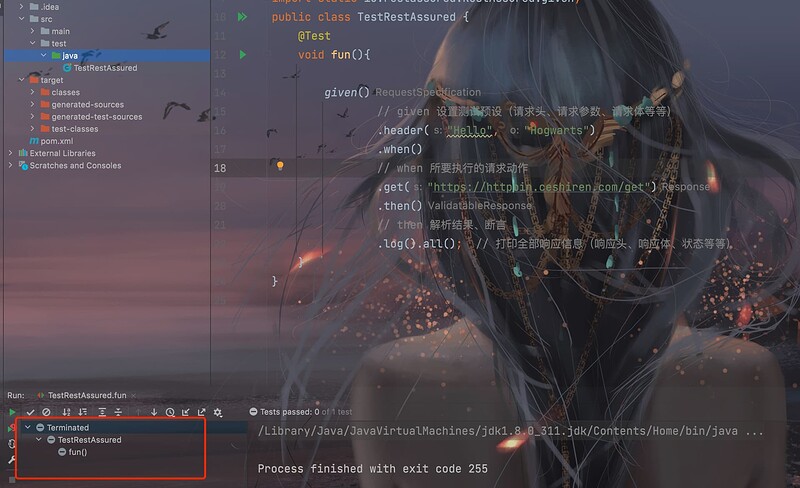
Task: Select fun() in test results tree
Action: tap(78, 452)
